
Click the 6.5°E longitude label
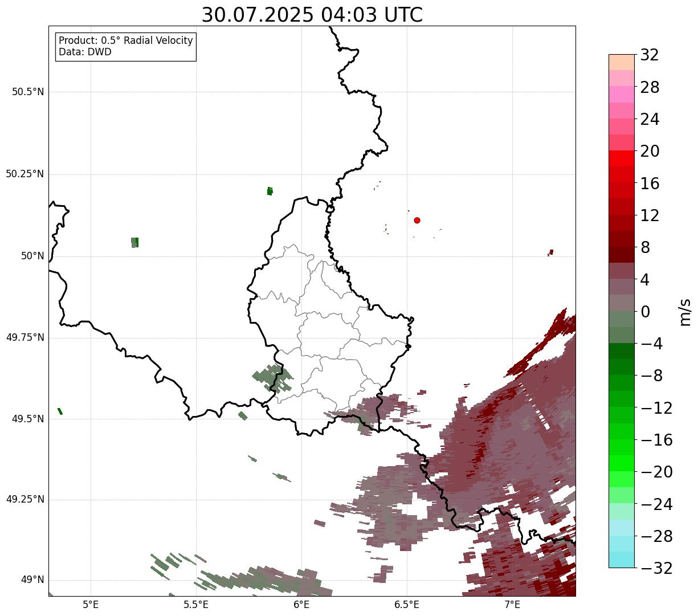click(x=407, y=605)
